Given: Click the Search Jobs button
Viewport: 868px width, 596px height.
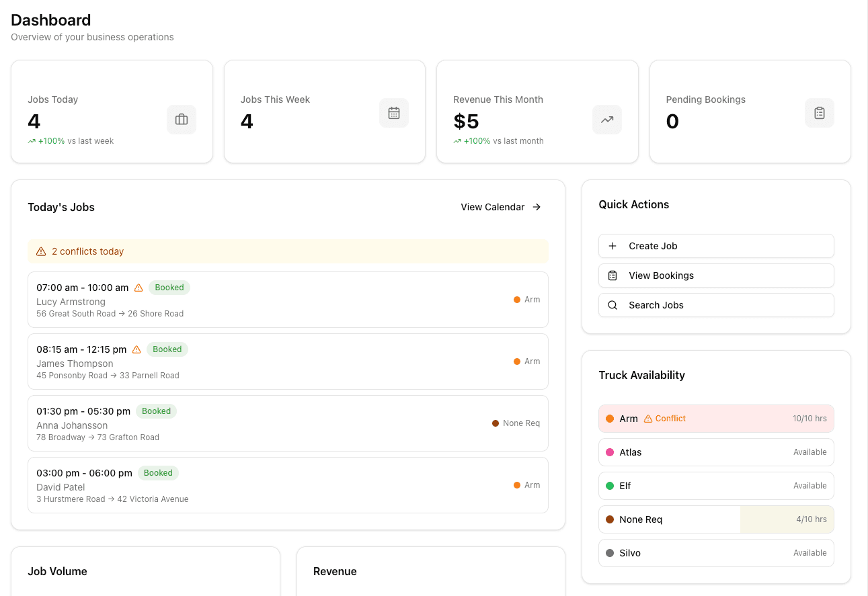Looking at the screenshot, I should [x=715, y=305].
